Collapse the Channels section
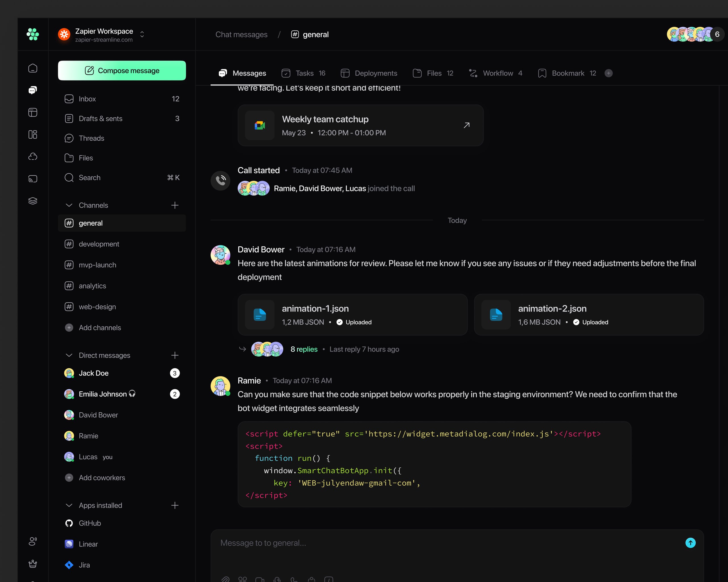This screenshot has width=728, height=582. tap(69, 205)
